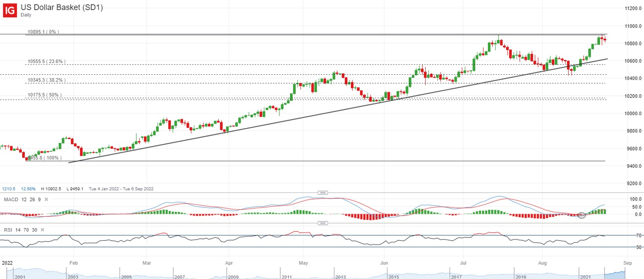The height and width of the screenshot is (279, 644).
Task: Jump to 2001 in the bottom navigator
Action: (x=19, y=277)
